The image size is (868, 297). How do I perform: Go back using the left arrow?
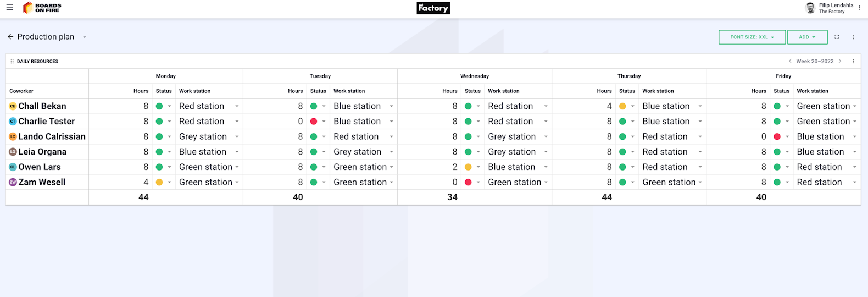pyautogui.click(x=10, y=37)
